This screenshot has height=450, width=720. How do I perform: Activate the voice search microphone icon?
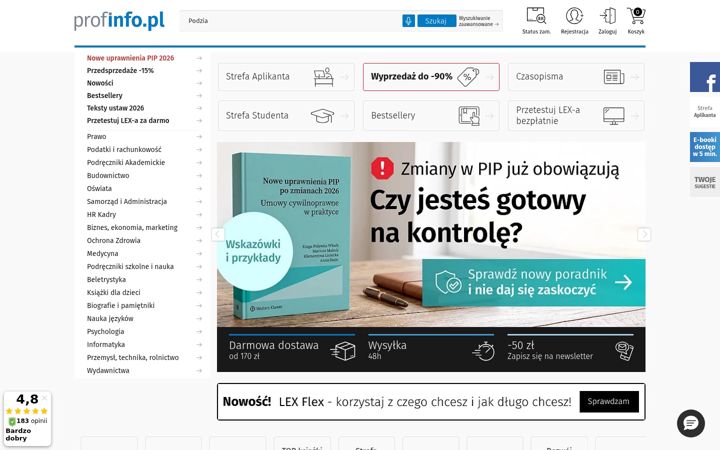pos(408,21)
